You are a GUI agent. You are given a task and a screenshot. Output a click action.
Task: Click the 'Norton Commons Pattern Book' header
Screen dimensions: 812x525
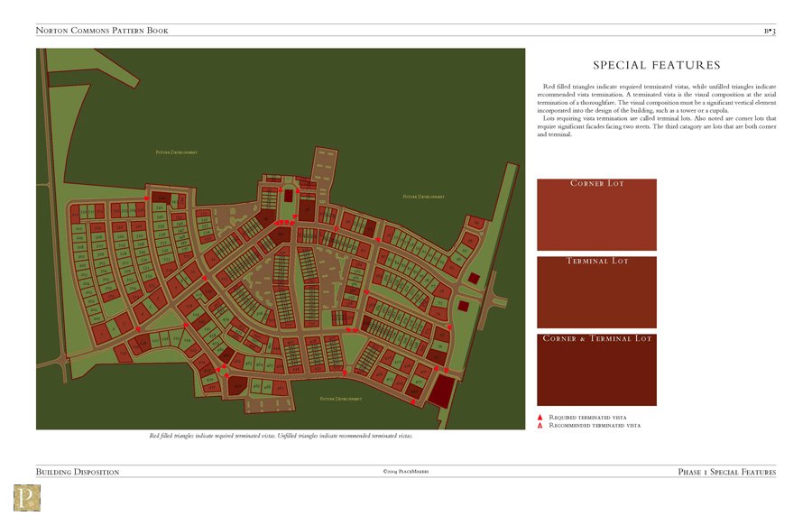(x=102, y=31)
